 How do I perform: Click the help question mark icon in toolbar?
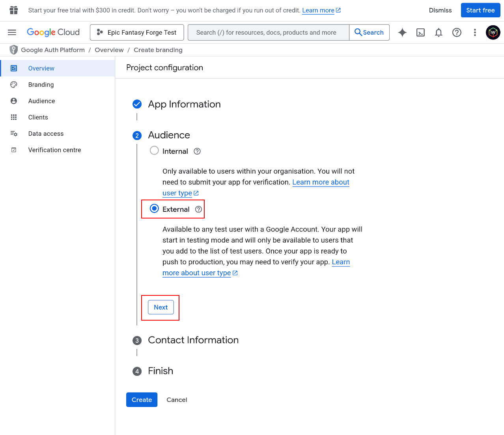click(457, 32)
